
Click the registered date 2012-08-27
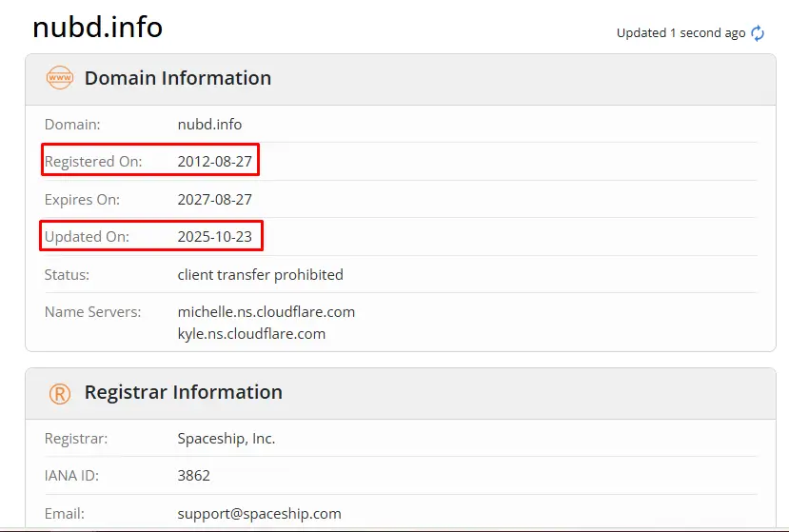[214, 162]
